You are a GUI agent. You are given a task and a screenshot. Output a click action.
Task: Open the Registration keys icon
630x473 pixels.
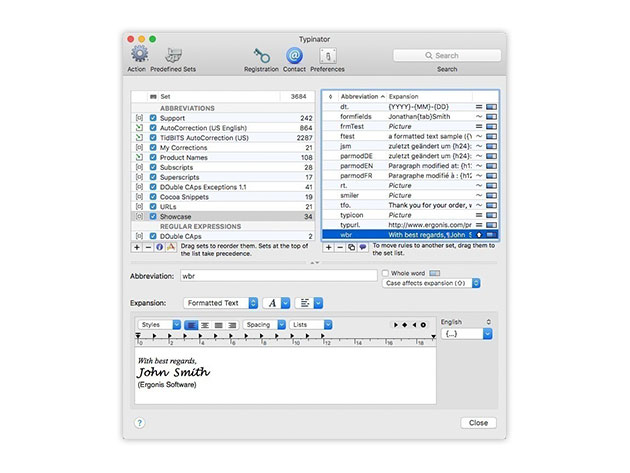pos(261,55)
